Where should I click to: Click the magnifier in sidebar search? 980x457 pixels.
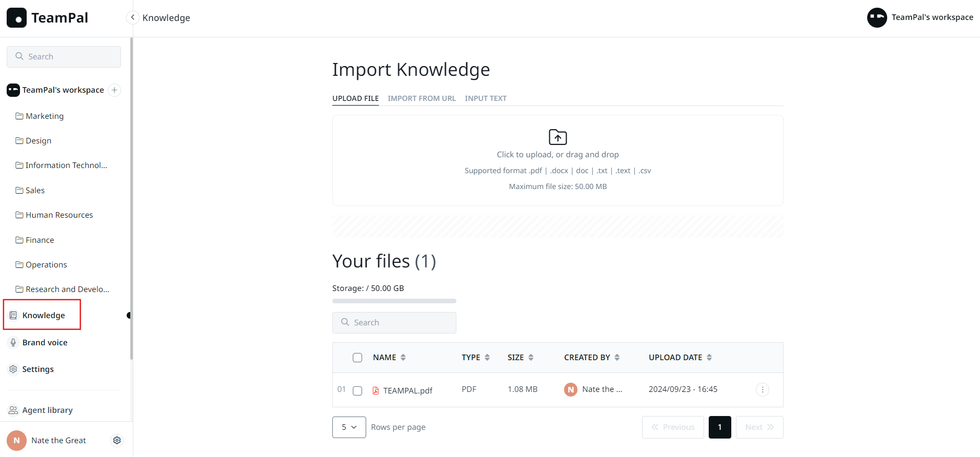point(19,56)
